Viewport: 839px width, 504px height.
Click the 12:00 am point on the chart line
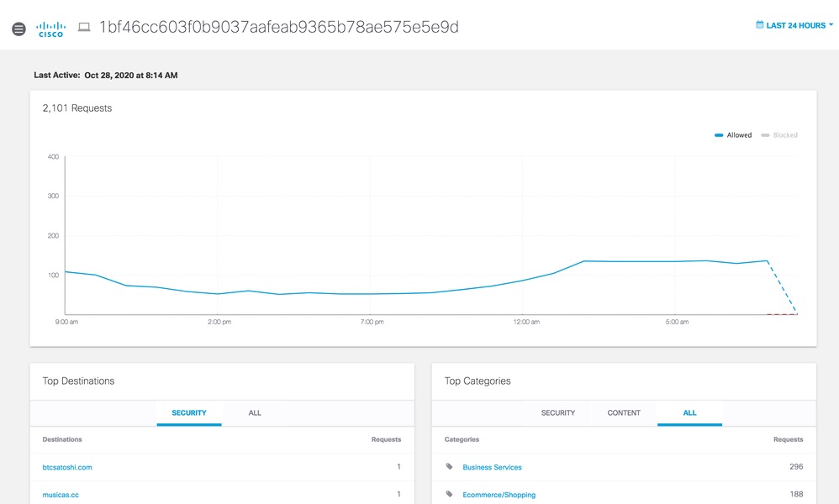[x=523, y=281]
